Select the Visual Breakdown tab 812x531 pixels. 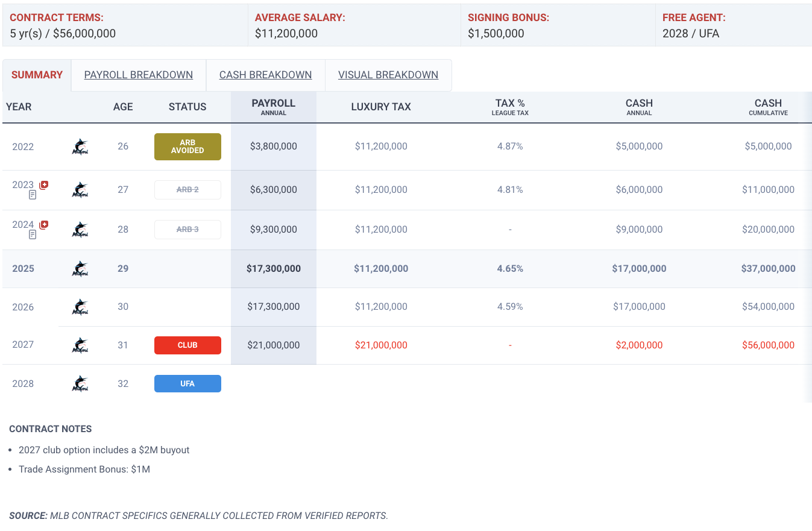(388, 75)
